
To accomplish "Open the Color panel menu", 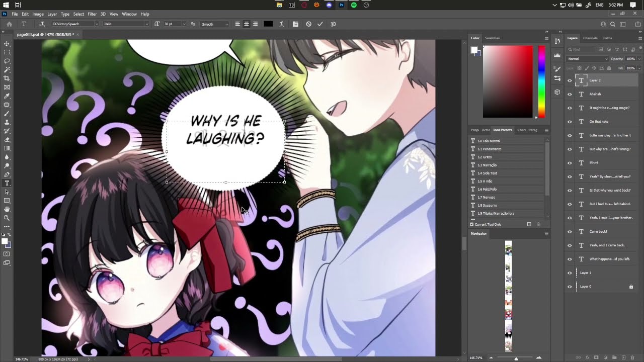I will coord(546,38).
